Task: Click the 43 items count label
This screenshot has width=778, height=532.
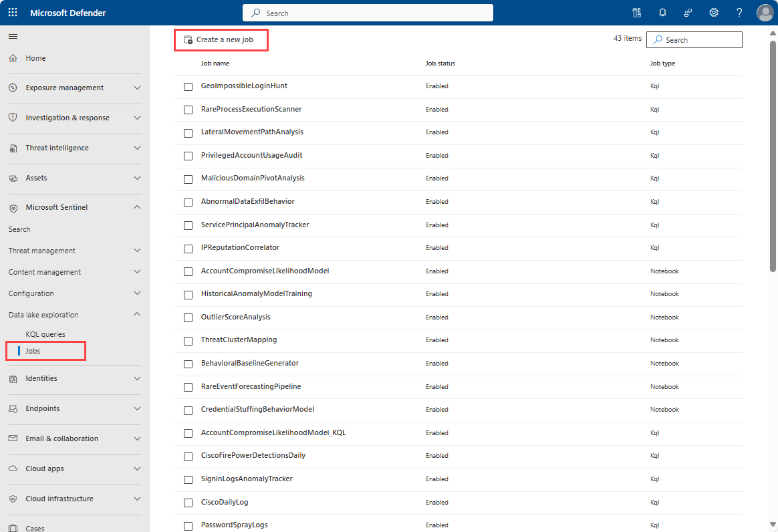Action: pos(627,38)
